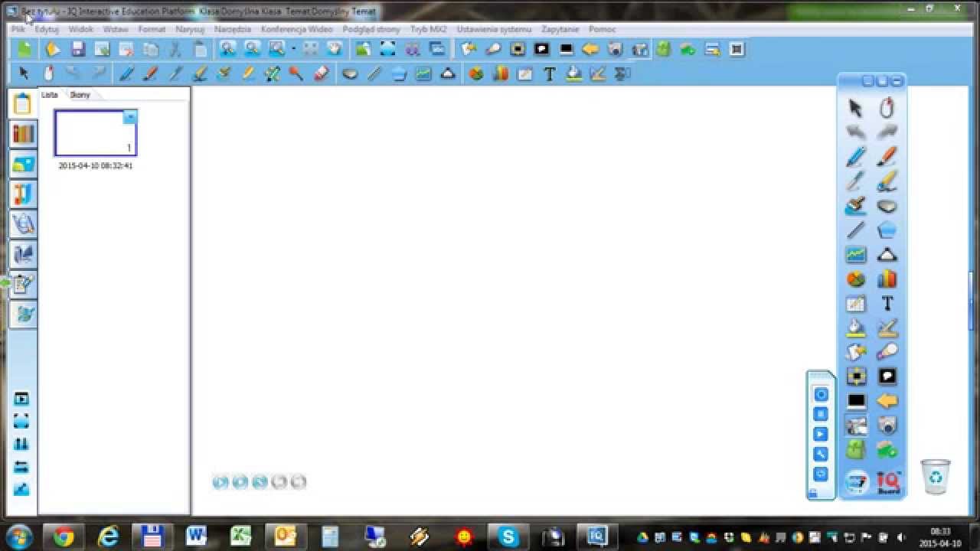Click the paste clipboard icon in top toolbar
980x551 pixels.
[x=200, y=49]
